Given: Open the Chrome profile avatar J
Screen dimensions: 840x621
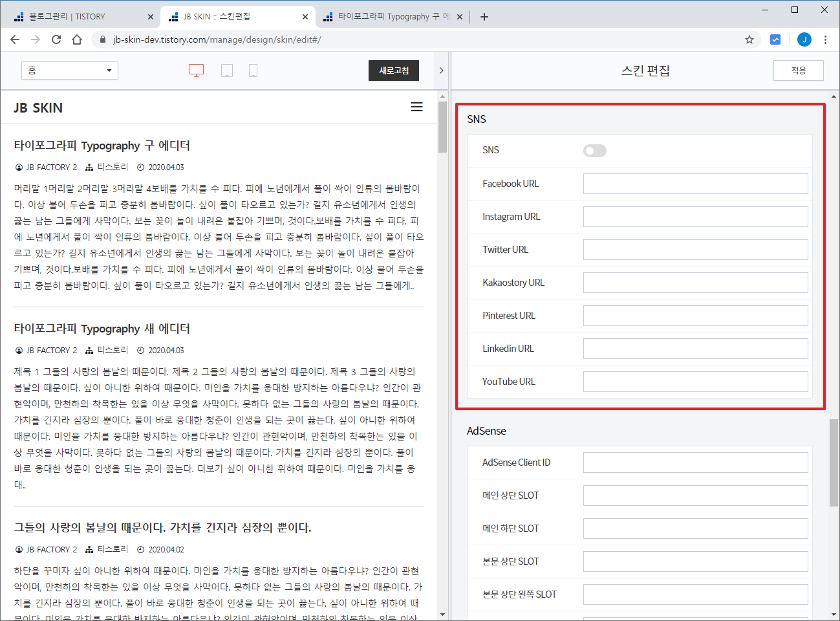Looking at the screenshot, I should [x=804, y=39].
